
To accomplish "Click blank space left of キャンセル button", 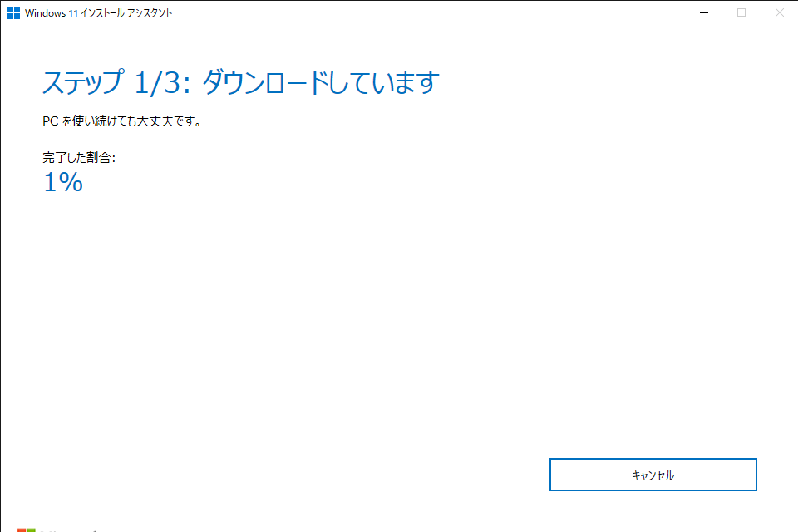I will (332, 475).
